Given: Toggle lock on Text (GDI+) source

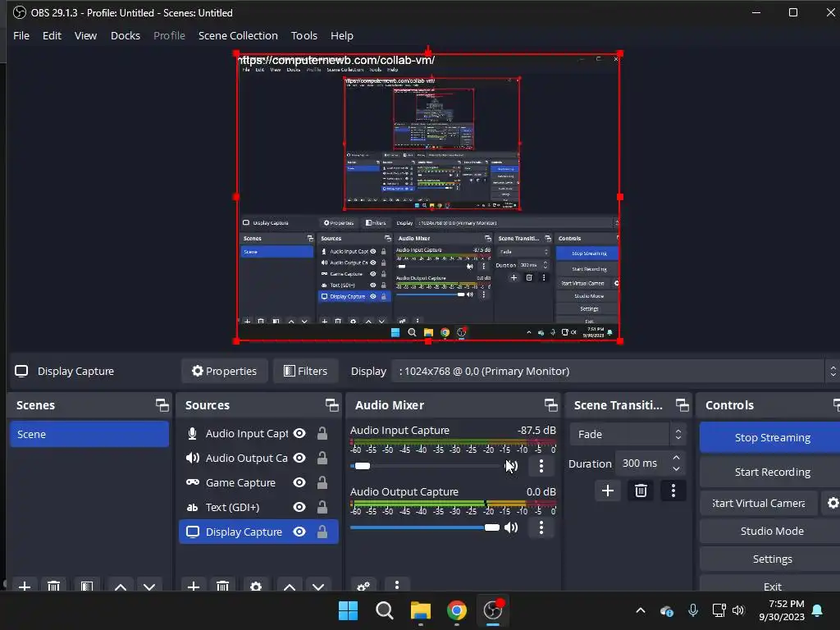Looking at the screenshot, I should (322, 507).
